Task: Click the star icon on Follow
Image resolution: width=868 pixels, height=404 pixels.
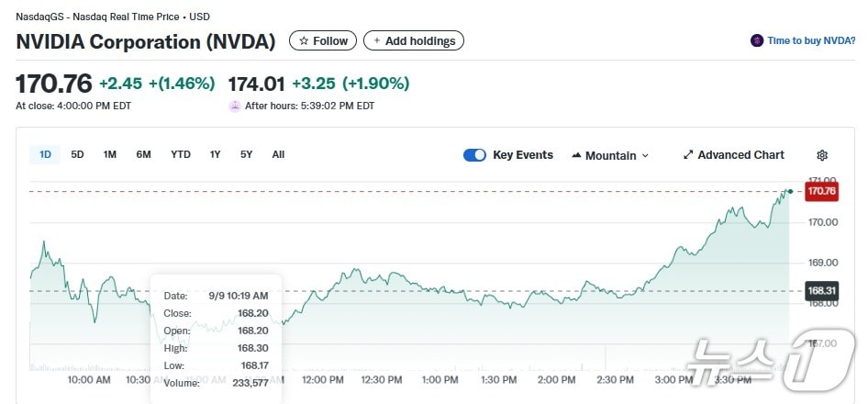Action: (304, 41)
